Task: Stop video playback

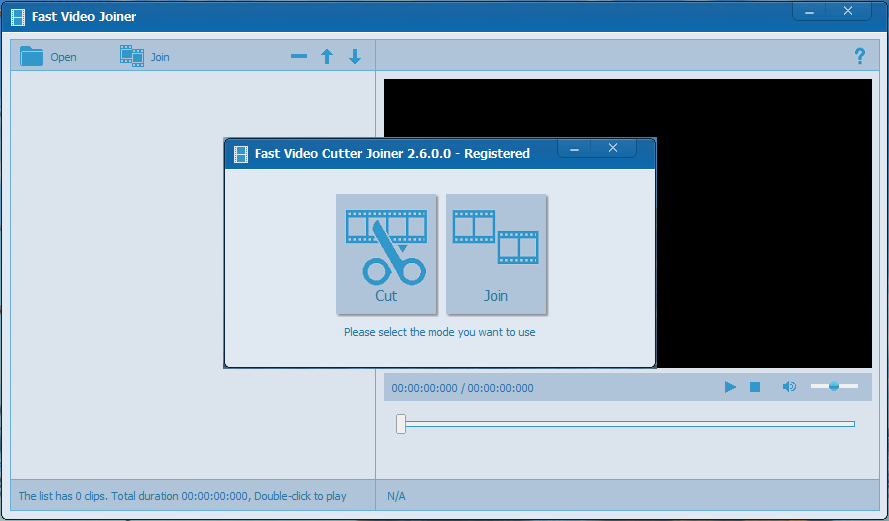Action: [755, 387]
